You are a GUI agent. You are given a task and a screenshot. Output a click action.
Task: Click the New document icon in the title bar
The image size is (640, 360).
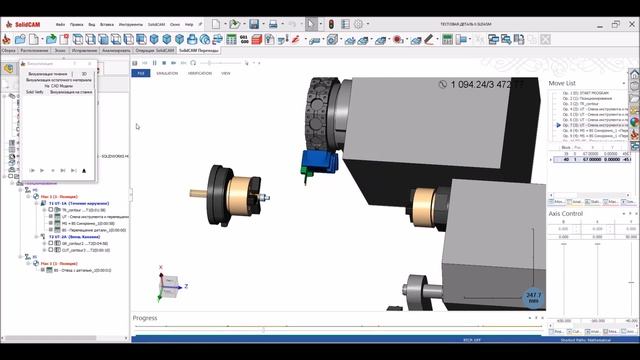(216, 24)
